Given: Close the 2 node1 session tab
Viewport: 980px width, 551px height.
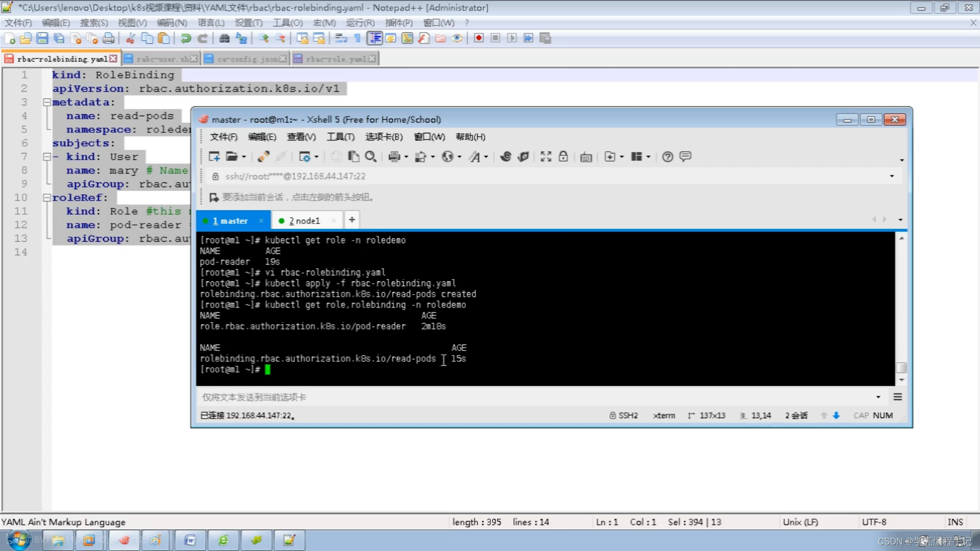Looking at the screenshot, I should [334, 221].
